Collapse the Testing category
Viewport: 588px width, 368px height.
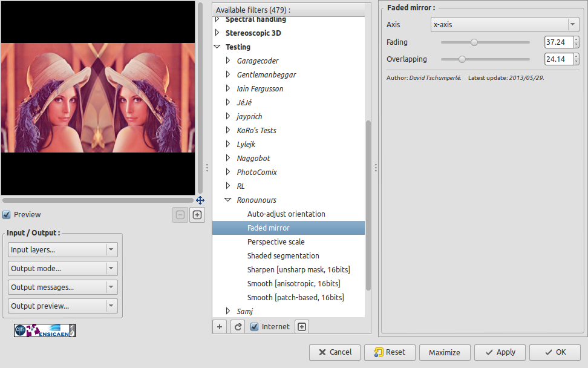point(217,47)
